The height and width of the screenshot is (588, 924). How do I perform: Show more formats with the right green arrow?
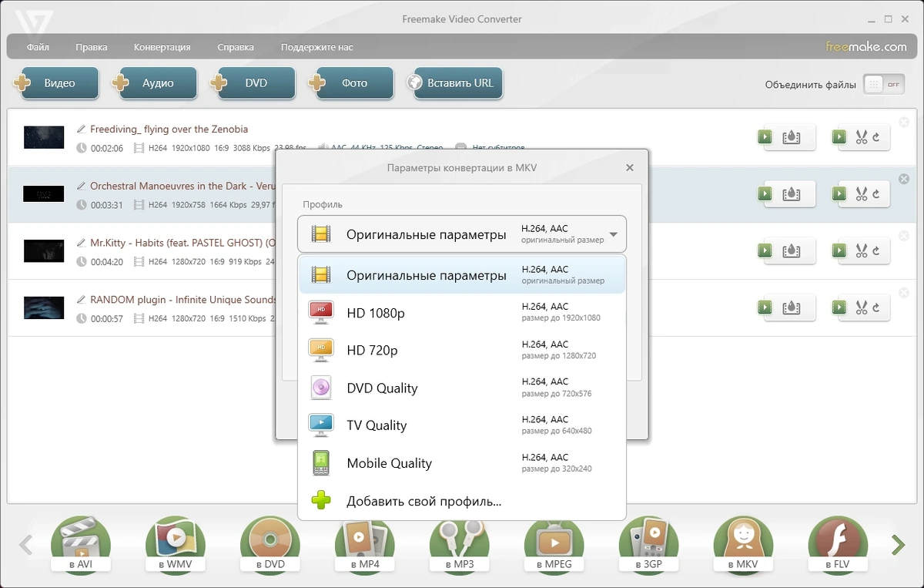[898, 545]
